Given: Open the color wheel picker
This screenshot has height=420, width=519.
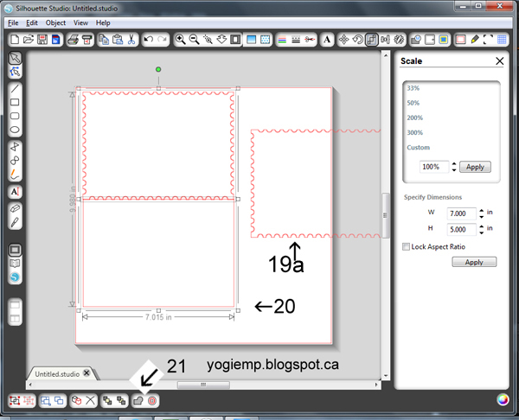Looking at the screenshot, I should click(503, 399).
